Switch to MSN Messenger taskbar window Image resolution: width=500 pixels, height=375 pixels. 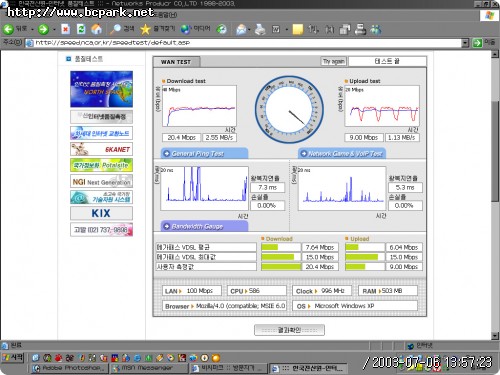149,368
